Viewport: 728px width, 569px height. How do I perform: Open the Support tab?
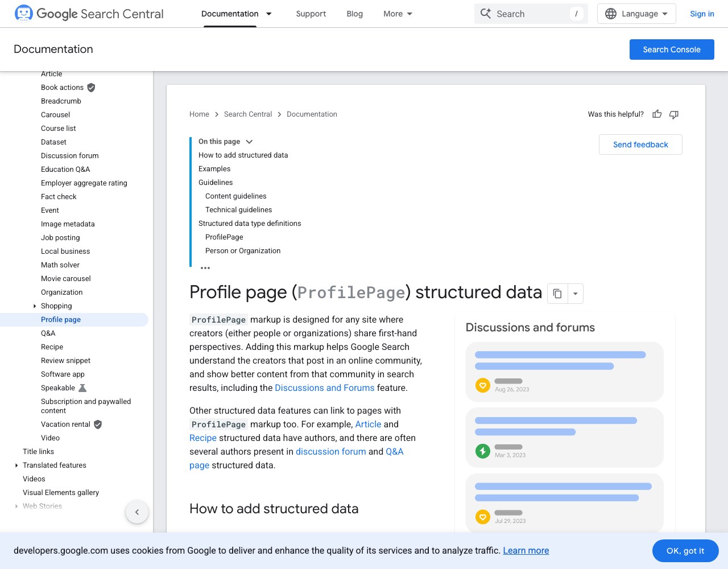[311, 14]
